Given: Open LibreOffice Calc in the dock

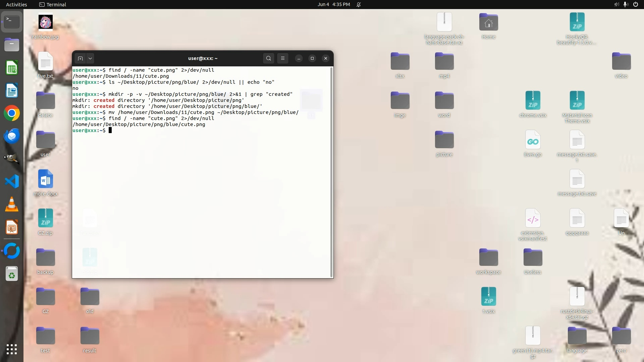Looking at the screenshot, I should point(12,68).
